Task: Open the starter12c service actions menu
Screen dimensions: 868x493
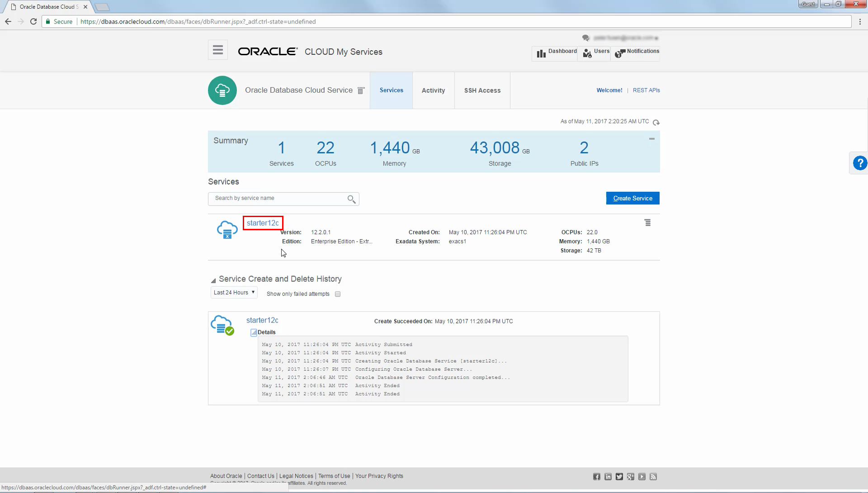Action: (x=648, y=223)
